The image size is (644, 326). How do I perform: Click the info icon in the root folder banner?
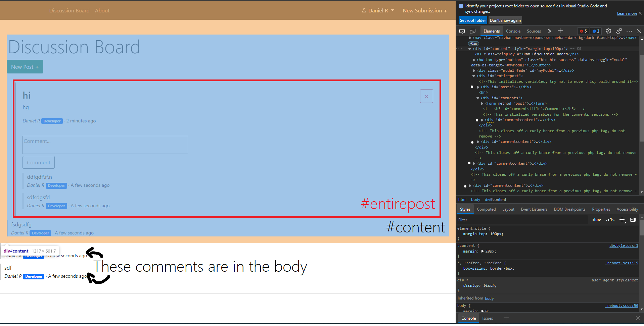point(461,6)
